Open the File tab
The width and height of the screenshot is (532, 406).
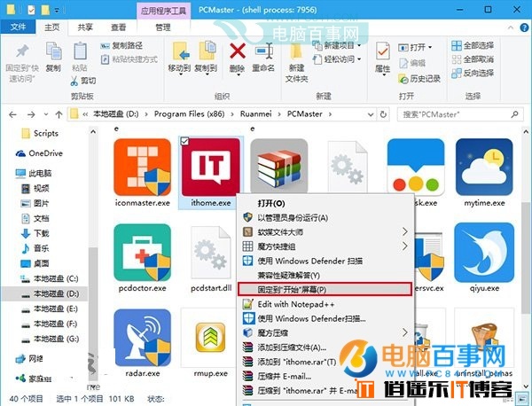pyautogui.click(x=18, y=27)
